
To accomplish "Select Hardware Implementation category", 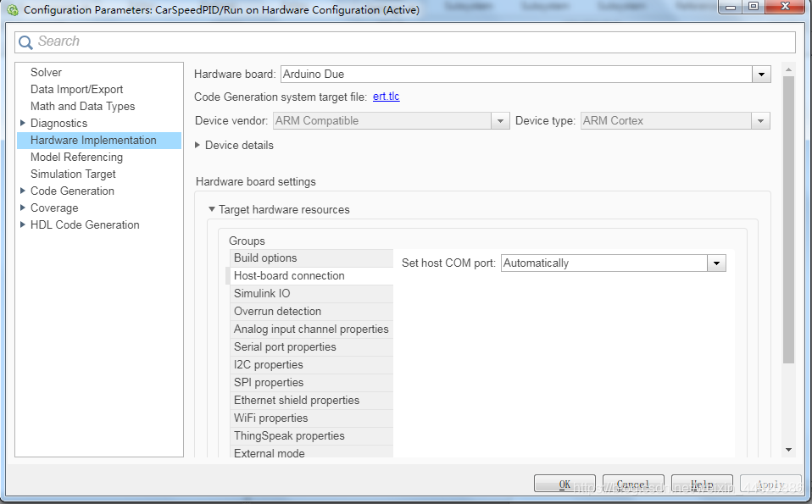I will 99,141.
